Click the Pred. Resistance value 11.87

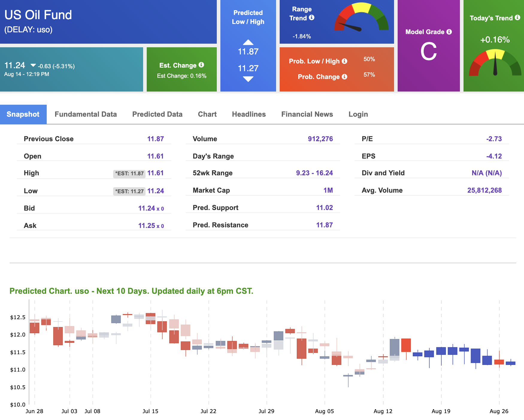pos(325,225)
